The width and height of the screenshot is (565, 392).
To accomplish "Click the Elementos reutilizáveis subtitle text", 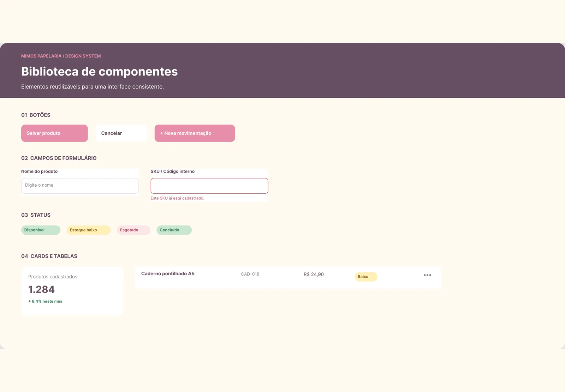I will point(93,87).
